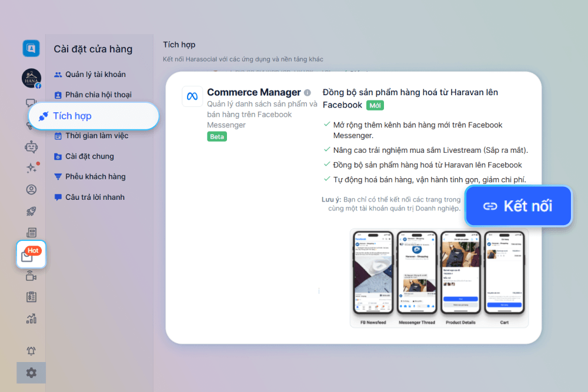This screenshot has width=588, height=392.
Task: Open Phễu khách hàng menu
Action: [89, 176]
